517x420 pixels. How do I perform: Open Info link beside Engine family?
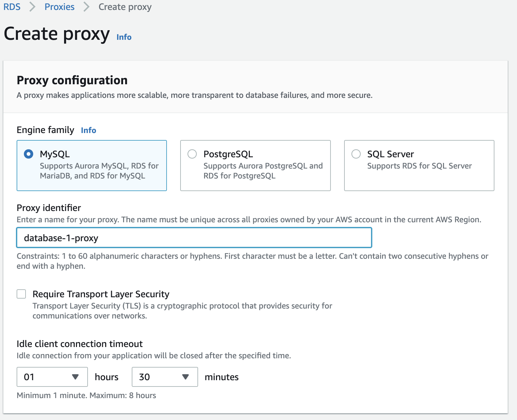pyautogui.click(x=88, y=130)
